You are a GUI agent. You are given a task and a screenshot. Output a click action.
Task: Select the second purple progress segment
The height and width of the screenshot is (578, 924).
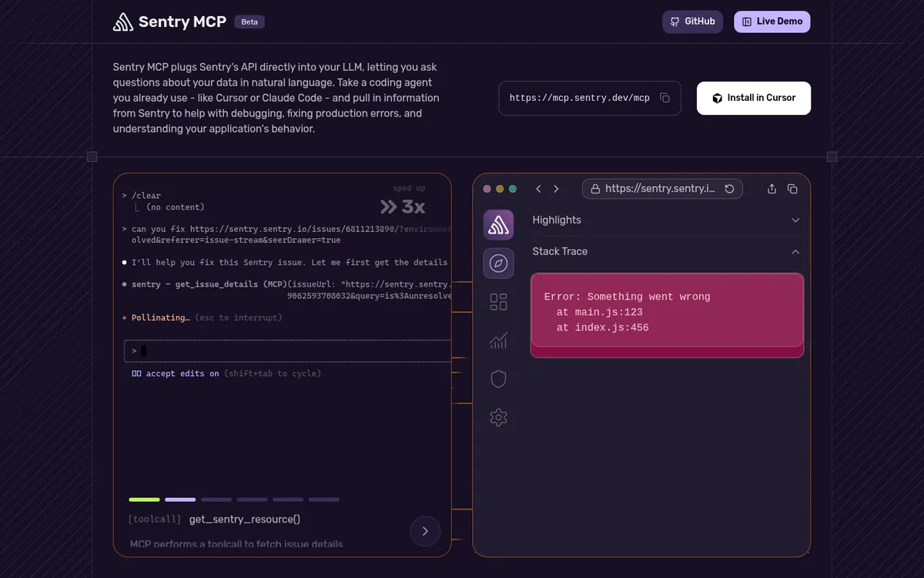click(x=180, y=499)
